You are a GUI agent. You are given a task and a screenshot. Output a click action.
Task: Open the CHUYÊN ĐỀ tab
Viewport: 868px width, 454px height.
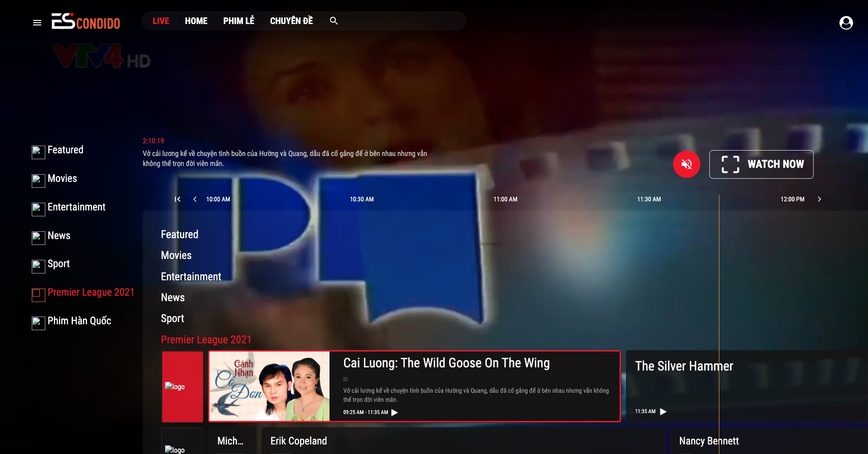pos(291,21)
